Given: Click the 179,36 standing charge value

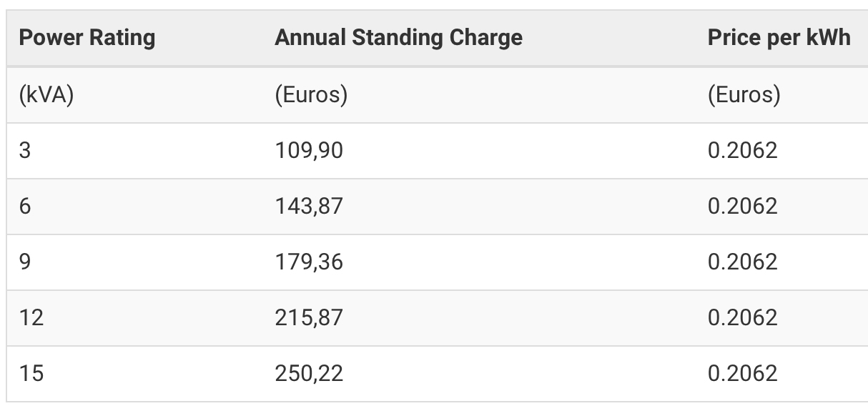Looking at the screenshot, I should point(309,262).
